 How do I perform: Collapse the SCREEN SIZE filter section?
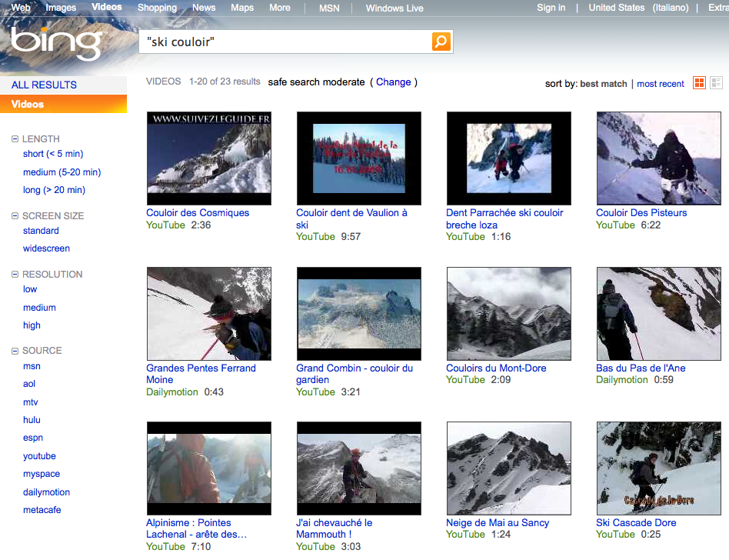15,216
